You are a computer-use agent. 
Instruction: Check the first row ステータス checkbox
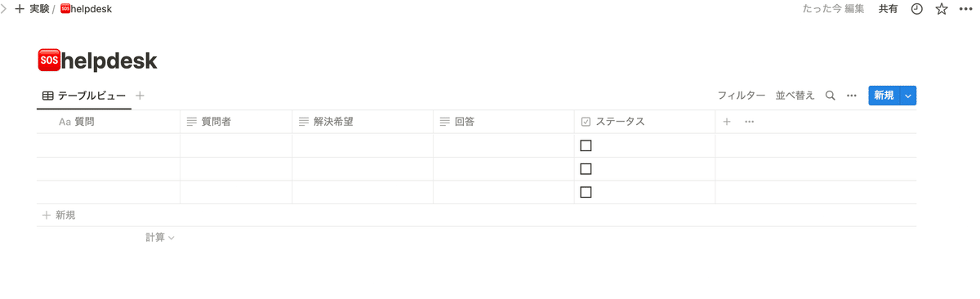click(x=586, y=145)
